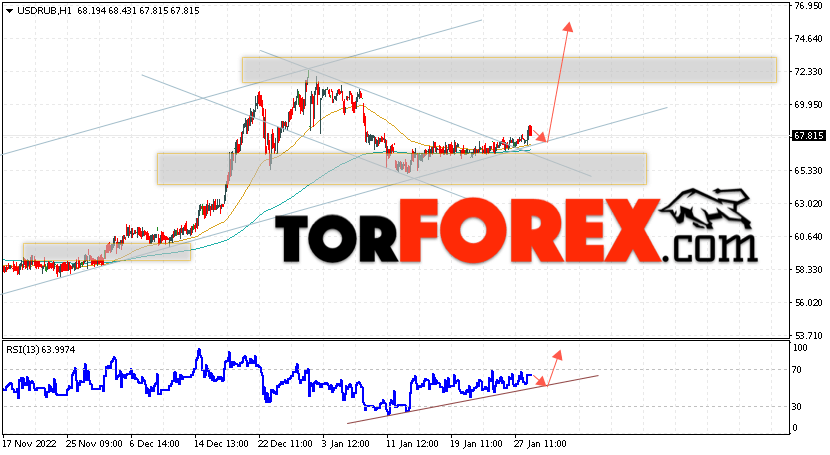Click the RSI scale value 70

[798, 370]
